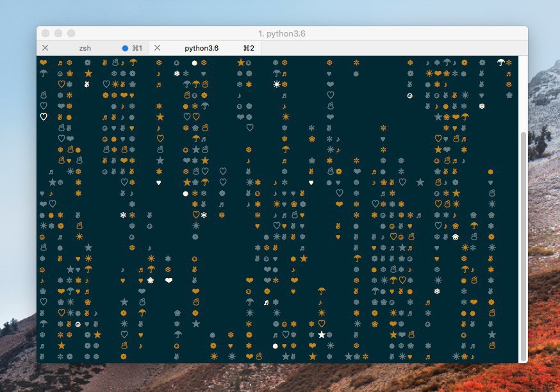Click the terminal's vertical scrollbar thumb
This screenshot has width=560, height=392.
(523, 247)
